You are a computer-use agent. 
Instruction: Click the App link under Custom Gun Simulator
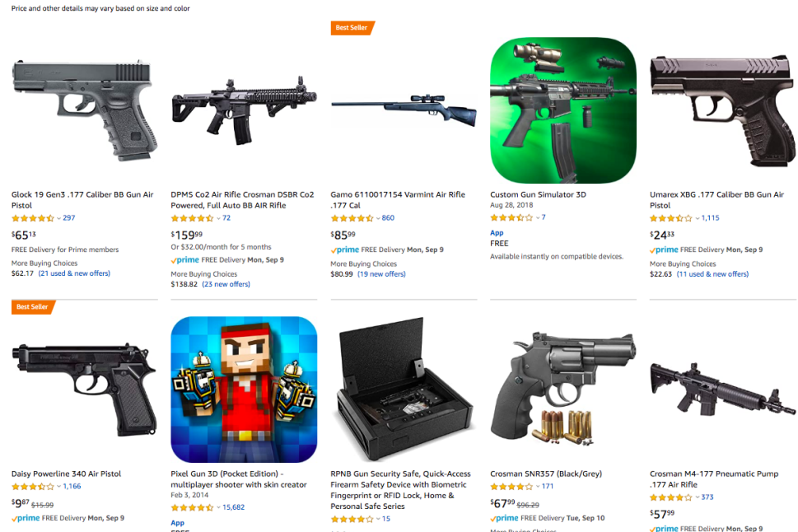coord(497,233)
